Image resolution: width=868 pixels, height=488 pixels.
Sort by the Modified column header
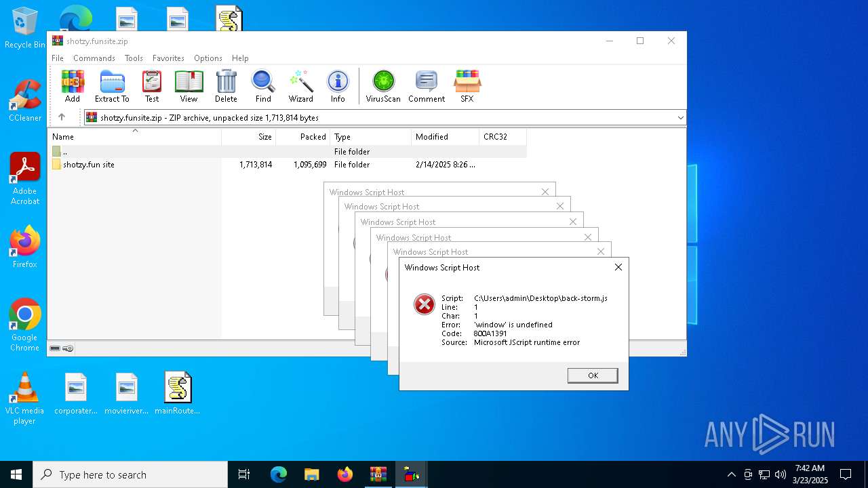[445, 137]
